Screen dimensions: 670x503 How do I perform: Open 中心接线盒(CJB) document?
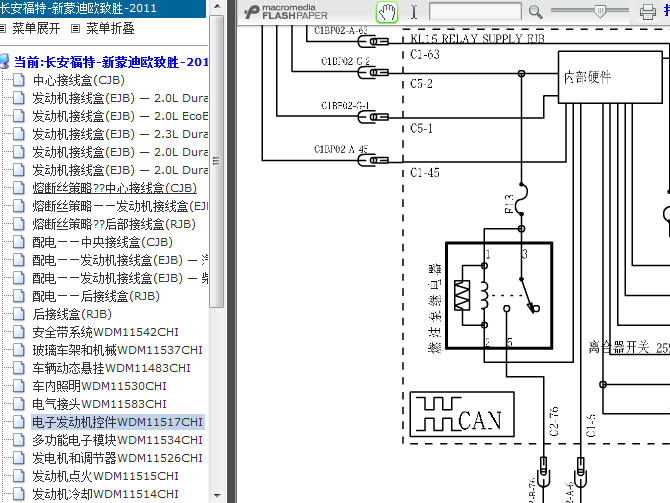tap(79, 80)
